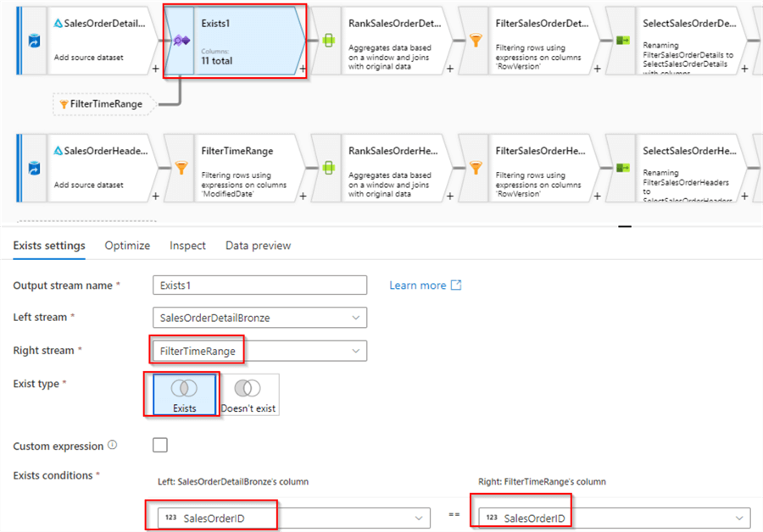Tick the Custom expression checkbox

[x=160, y=445]
